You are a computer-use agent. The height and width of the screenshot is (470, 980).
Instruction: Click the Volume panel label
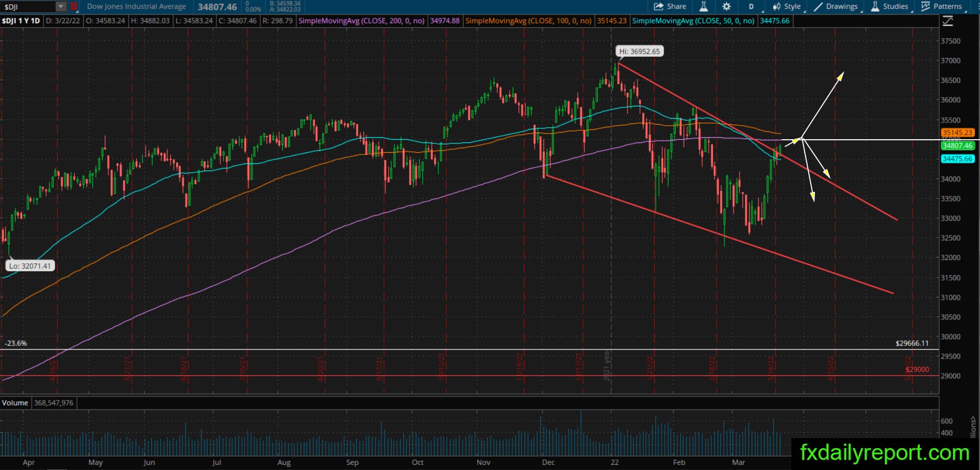point(15,402)
